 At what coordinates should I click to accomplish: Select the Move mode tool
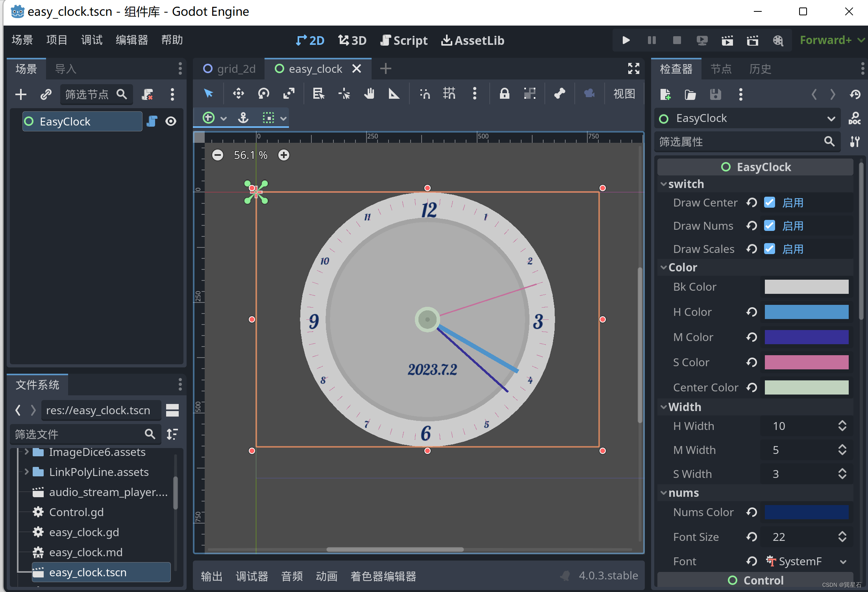click(x=238, y=94)
